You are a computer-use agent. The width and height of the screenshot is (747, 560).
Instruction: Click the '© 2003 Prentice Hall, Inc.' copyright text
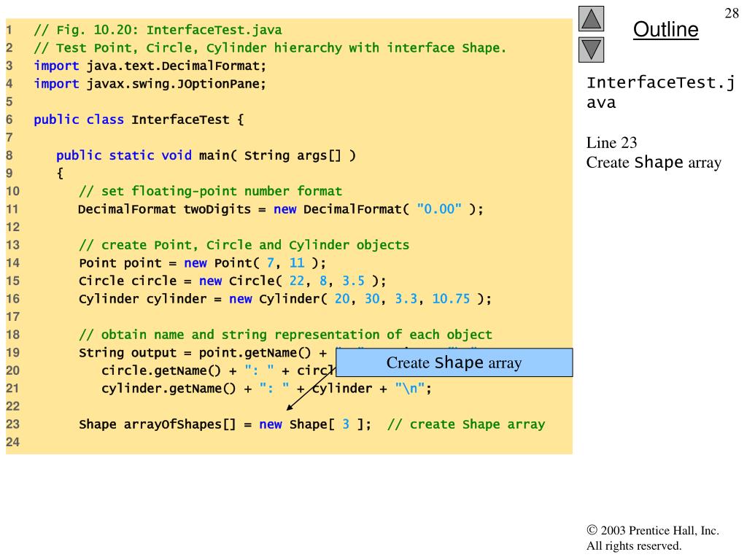[653, 531]
